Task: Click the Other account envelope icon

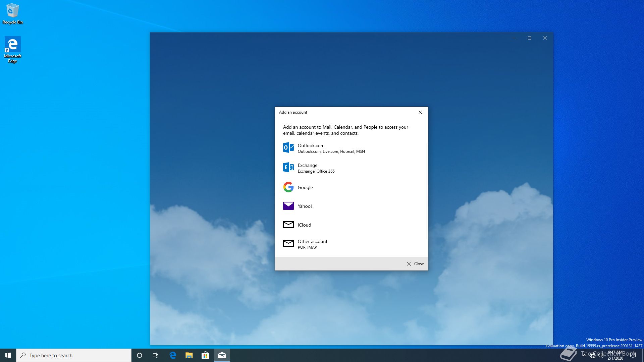Action: (x=288, y=243)
